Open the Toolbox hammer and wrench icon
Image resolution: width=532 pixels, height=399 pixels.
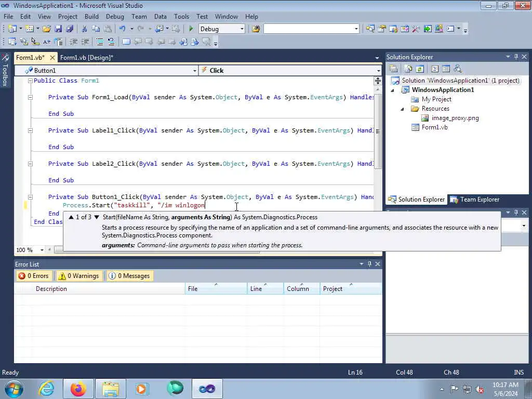click(416, 29)
